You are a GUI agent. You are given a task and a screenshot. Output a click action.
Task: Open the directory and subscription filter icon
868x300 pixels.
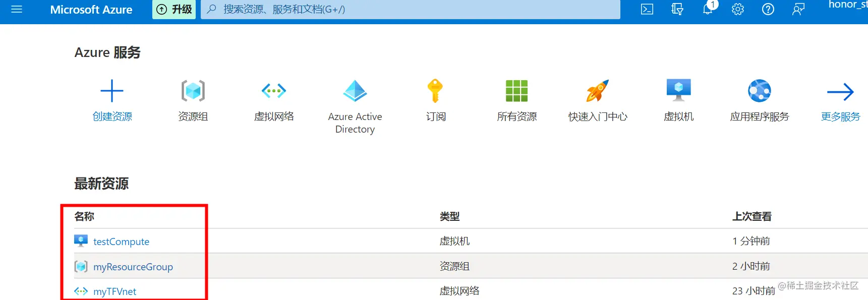tap(677, 9)
